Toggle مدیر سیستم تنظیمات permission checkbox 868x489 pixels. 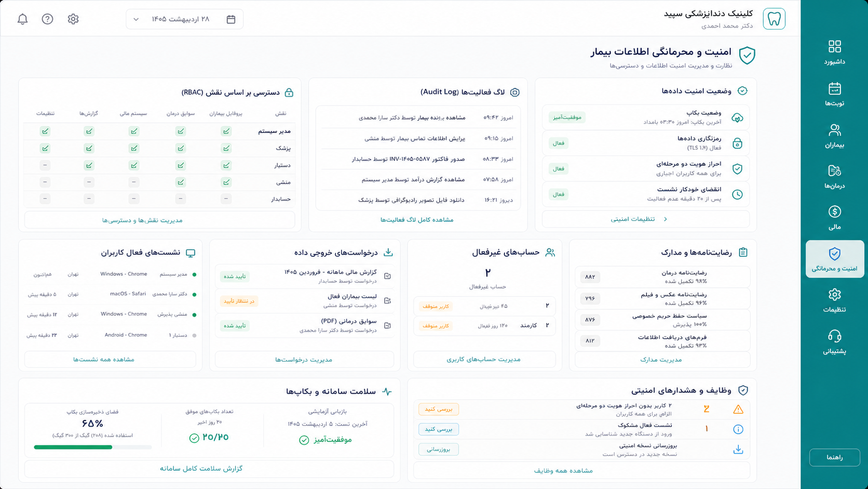(45, 131)
